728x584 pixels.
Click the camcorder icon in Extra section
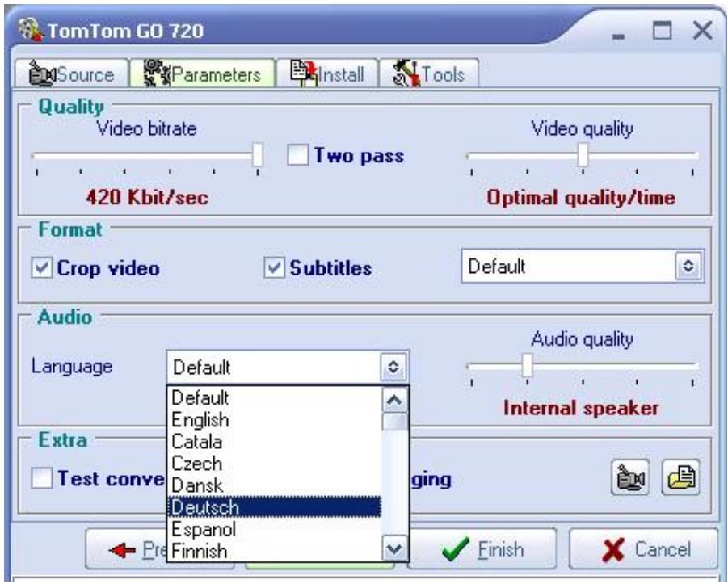[630, 477]
